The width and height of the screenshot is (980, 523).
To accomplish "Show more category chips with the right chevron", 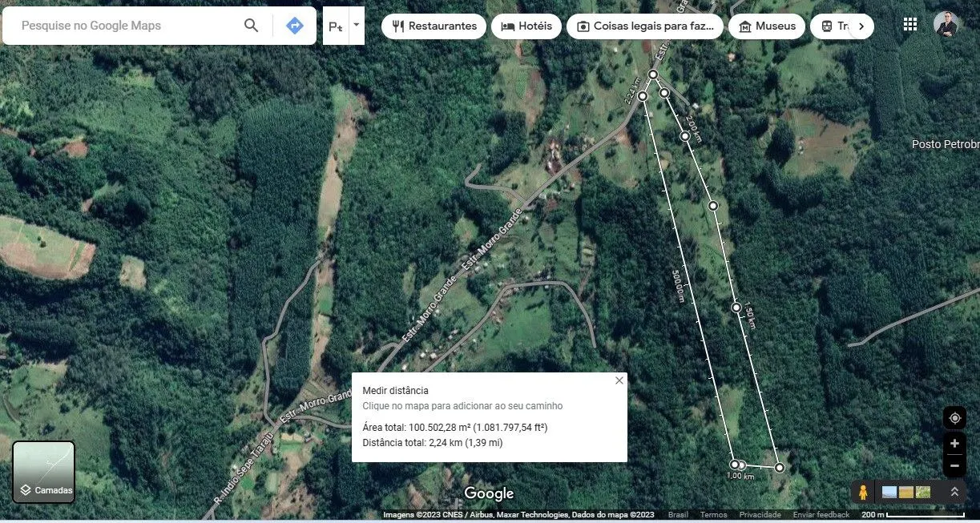I will [861, 26].
